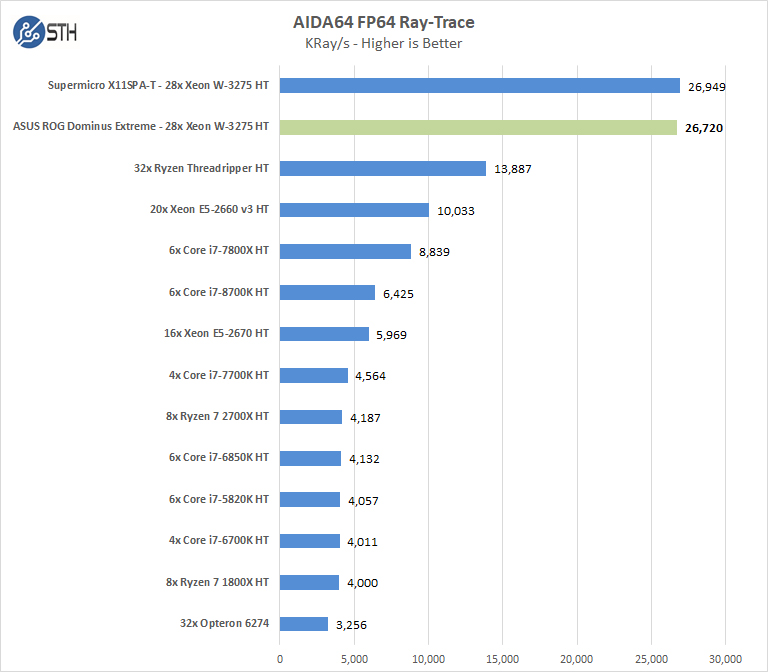Select the 6x Core i7-8700K HT label
This screenshot has height=672, width=768.
pos(219,292)
